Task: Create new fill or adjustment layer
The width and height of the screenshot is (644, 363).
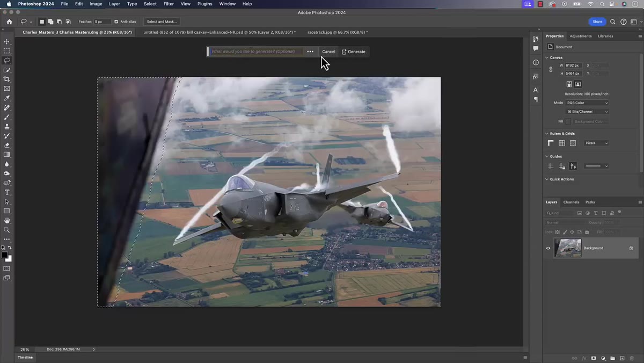Action: pyautogui.click(x=603, y=358)
